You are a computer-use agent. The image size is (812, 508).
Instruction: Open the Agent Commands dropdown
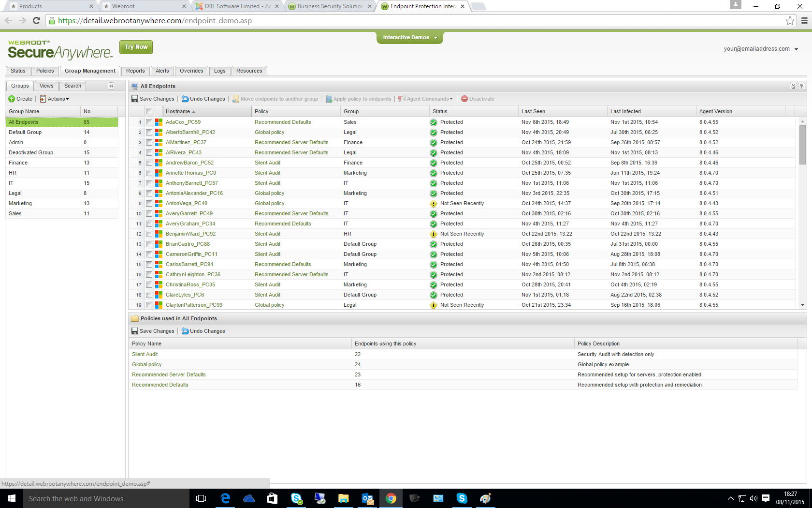[x=425, y=99]
